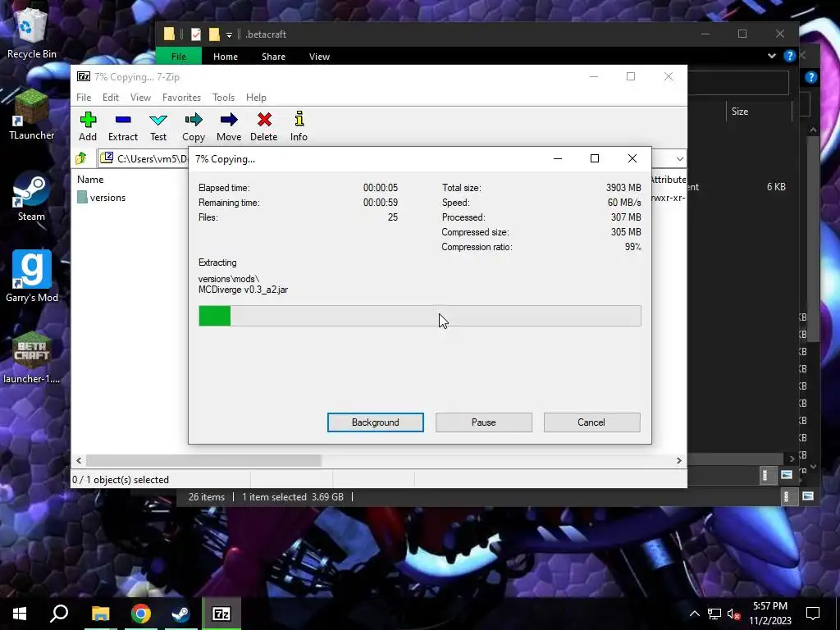Click the muted volume tray icon
This screenshot has height=630, width=840.
[733, 614]
